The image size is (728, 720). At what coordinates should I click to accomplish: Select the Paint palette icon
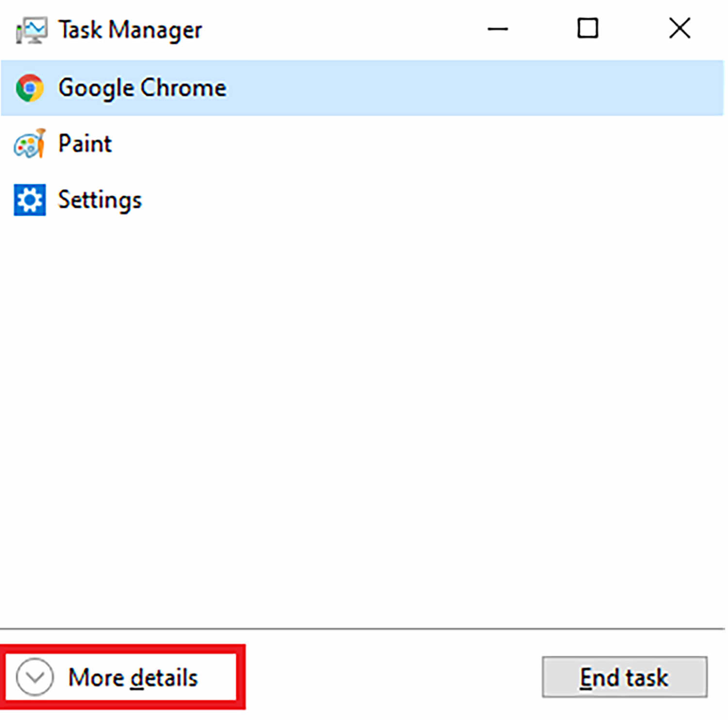30,144
